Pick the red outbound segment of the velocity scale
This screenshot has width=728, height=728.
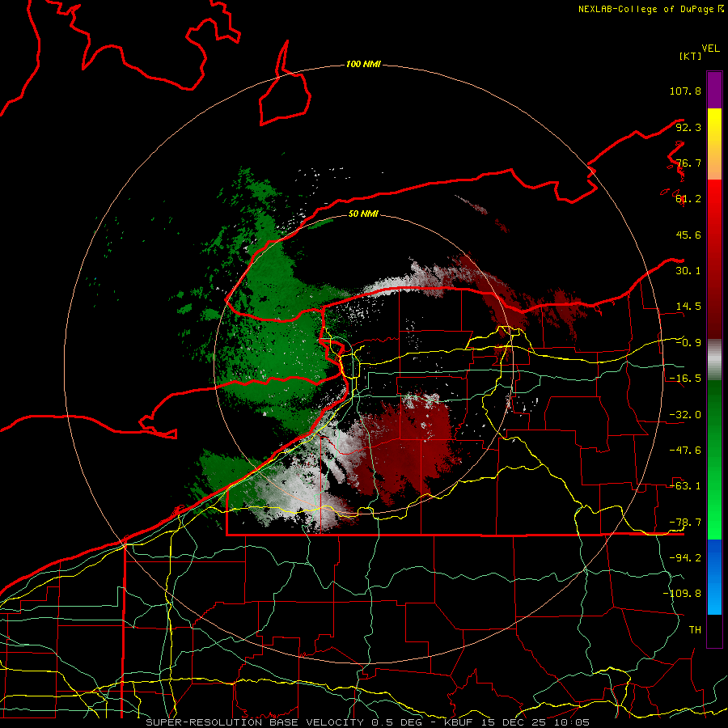[714, 259]
